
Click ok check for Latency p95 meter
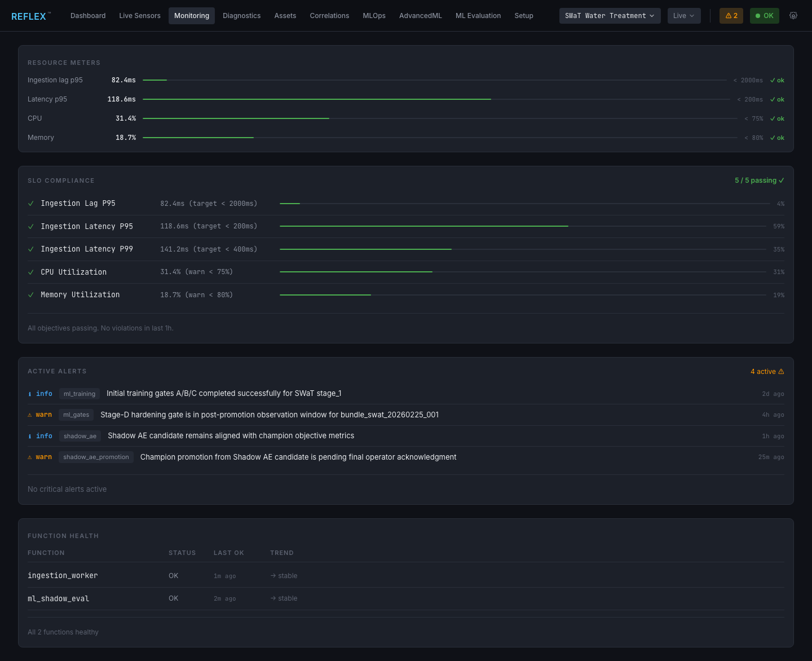click(777, 100)
